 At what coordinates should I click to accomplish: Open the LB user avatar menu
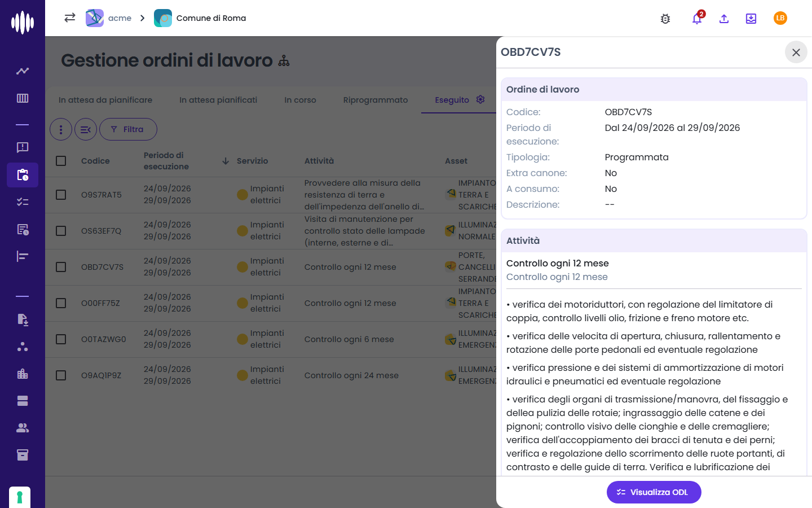tap(780, 18)
